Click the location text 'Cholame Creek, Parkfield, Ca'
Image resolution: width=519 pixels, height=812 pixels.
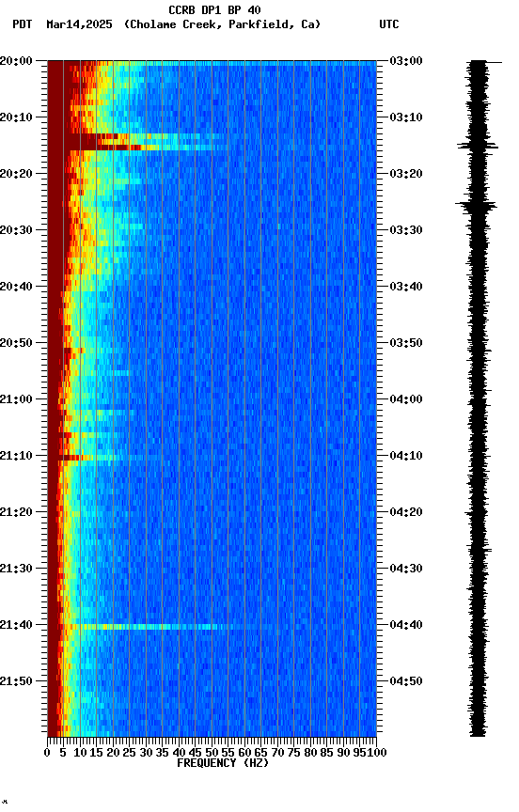(222, 24)
